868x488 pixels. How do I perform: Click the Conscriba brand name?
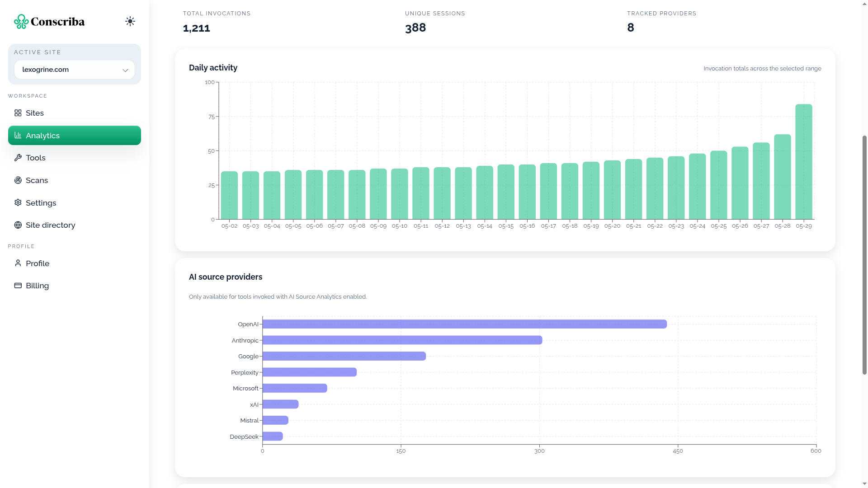pyautogui.click(x=57, y=22)
